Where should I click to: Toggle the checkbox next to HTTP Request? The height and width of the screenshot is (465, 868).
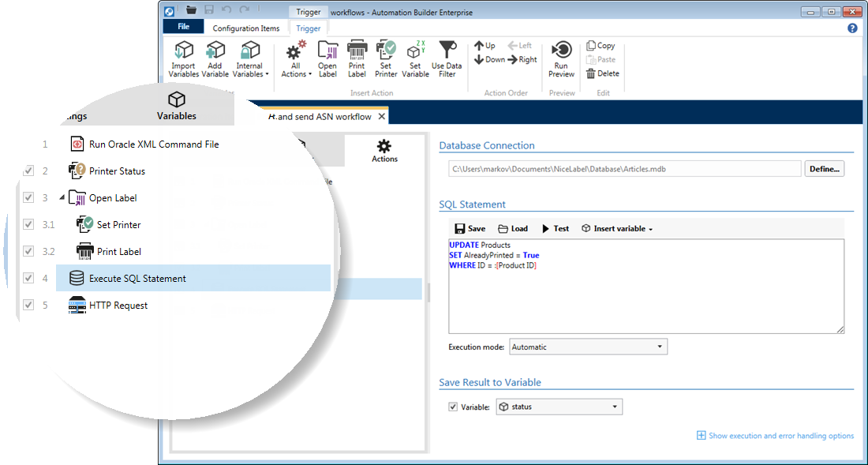pyautogui.click(x=28, y=305)
